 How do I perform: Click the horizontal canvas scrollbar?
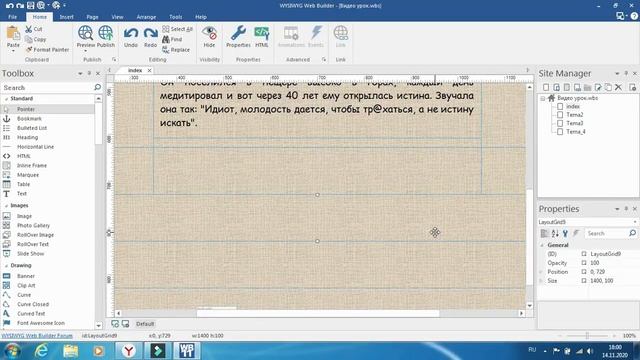pyautogui.click(x=318, y=313)
